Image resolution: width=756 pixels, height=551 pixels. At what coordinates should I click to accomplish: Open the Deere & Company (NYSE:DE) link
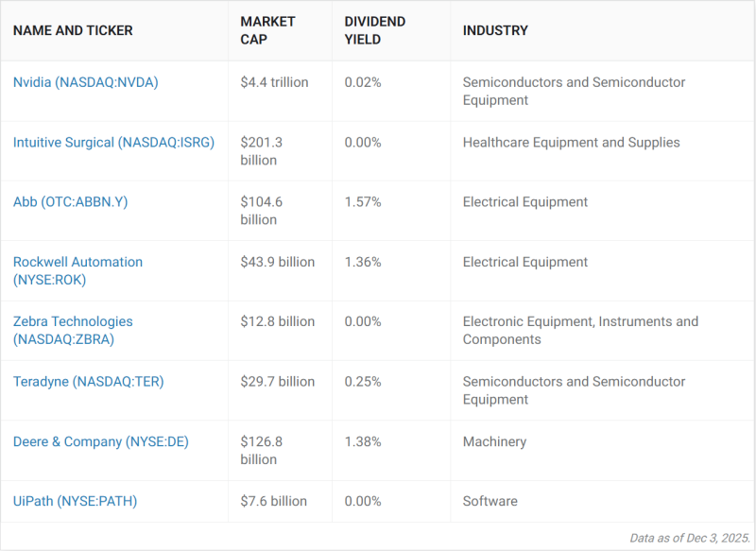point(100,441)
